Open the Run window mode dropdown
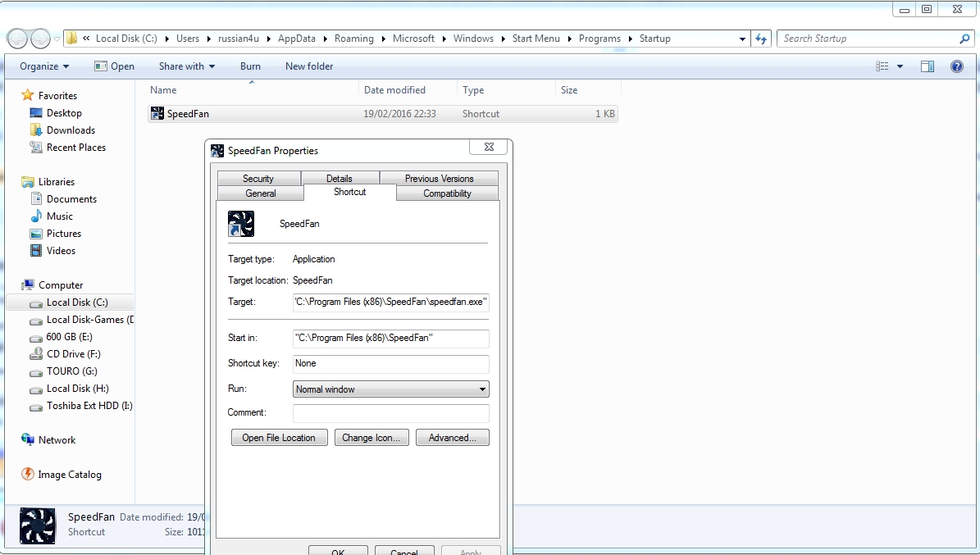 (x=390, y=389)
